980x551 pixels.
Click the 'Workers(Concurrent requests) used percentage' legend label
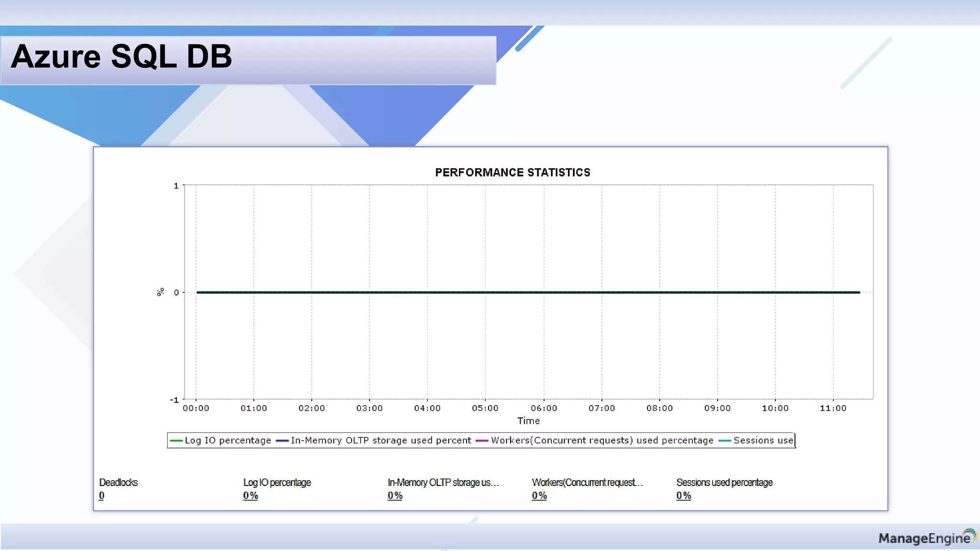602,441
